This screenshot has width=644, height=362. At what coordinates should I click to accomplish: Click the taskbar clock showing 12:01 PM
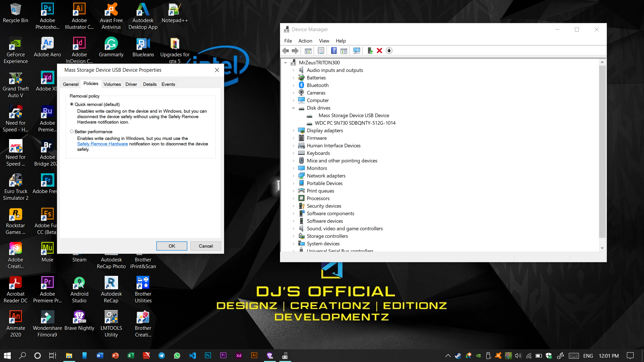tap(609, 356)
